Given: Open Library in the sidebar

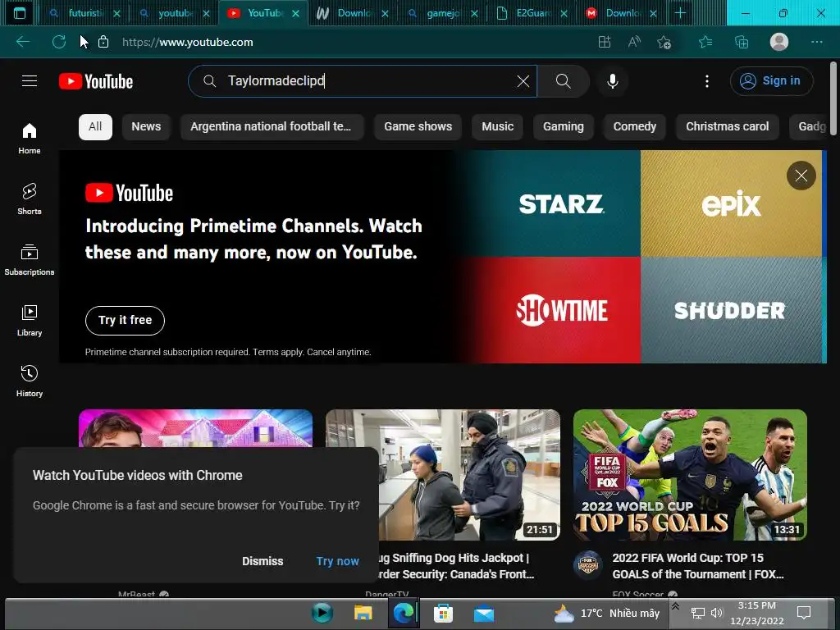Looking at the screenshot, I should coord(30,320).
